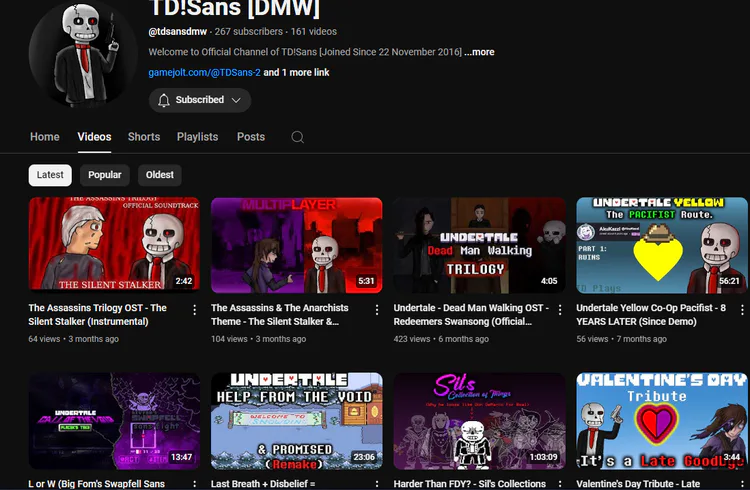
Task: Click '423 views • 6 months ago' text
Action: click(x=441, y=339)
